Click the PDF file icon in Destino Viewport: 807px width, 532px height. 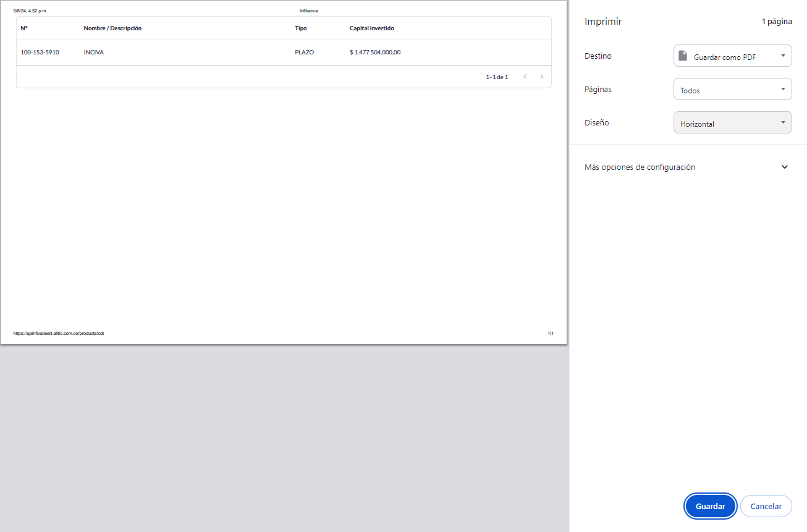pyautogui.click(x=683, y=56)
